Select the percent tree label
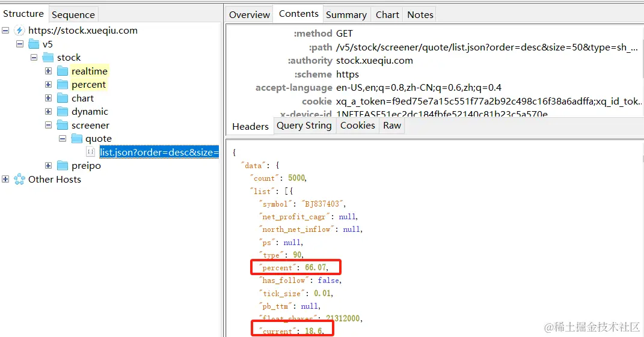This screenshot has height=337, width=644. tap(88, 85)
